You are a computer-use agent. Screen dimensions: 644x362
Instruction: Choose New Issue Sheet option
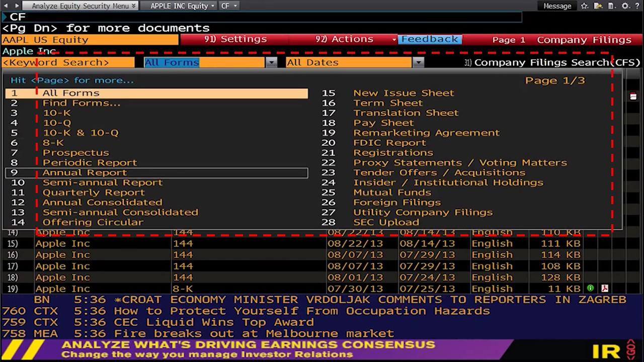pyautogui.click(x=404, y=93)
